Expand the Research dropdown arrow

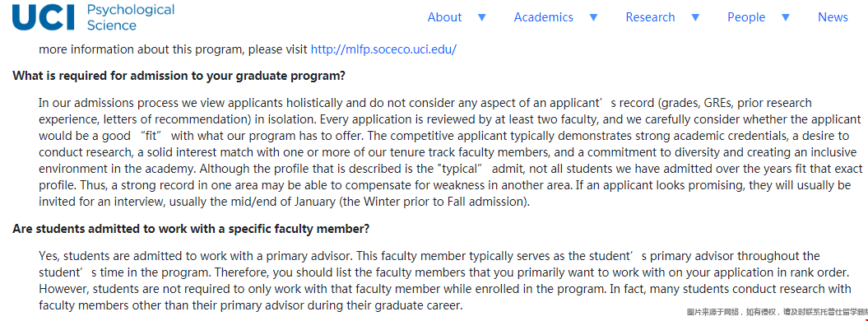pyautogui.click(x=695, y=17)
